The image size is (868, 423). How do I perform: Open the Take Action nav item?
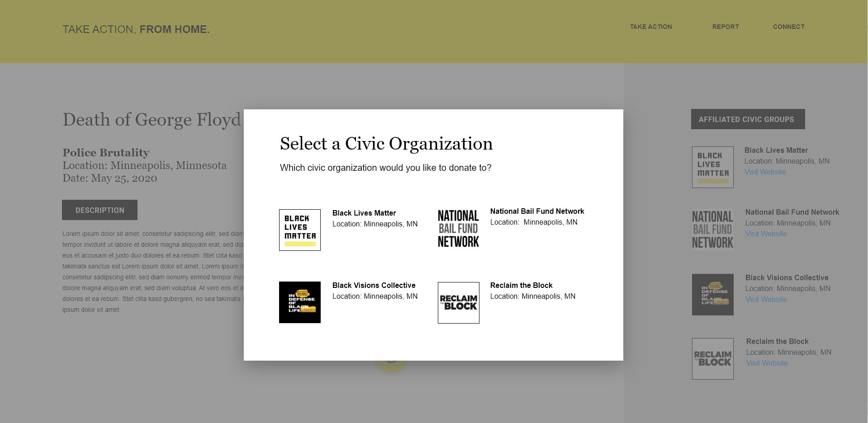pos(651,27)
